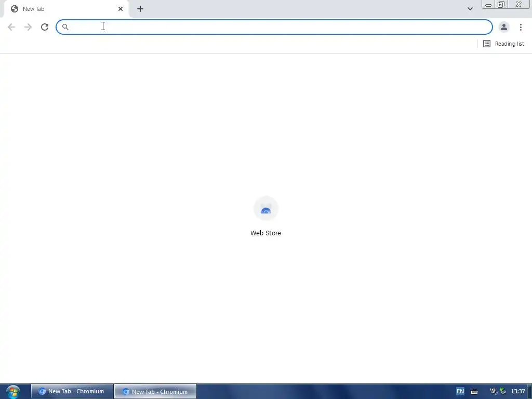Screen dimensions: 532x399
Task: Click the forward navigation arrow
Action: [x=28, y=27]
